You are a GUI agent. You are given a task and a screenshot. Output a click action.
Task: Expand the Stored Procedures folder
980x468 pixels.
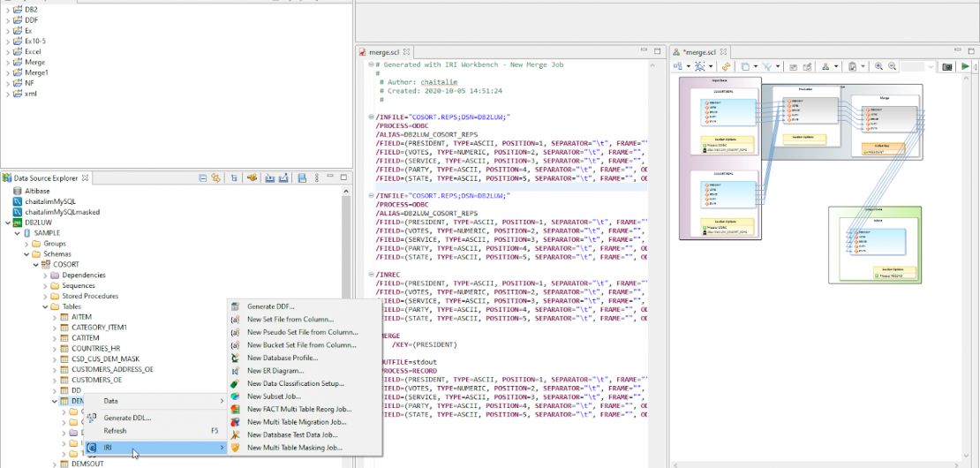point(45,296)
